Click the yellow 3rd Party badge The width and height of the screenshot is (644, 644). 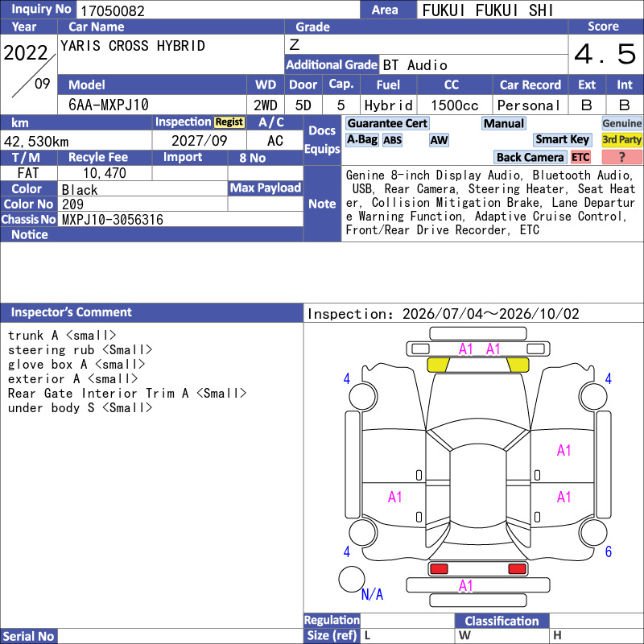[x=621, y=140]
